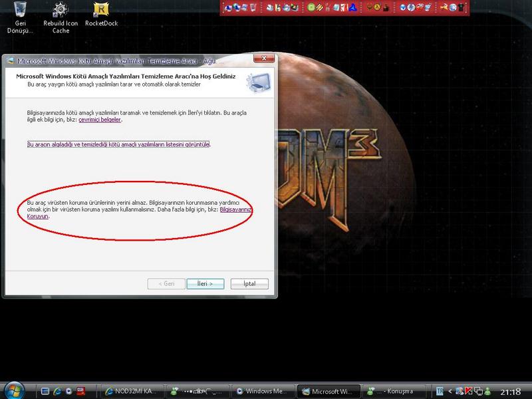Open the çevrimiçi belgeler link
The height and width of the screenshot is (399, 532).
coord(100,120)
